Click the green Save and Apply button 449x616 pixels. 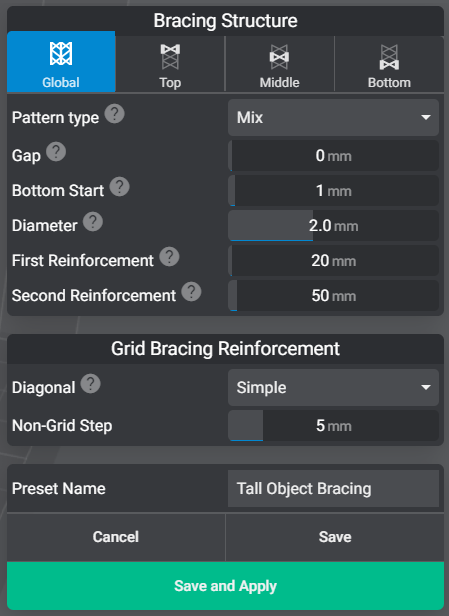click(x=225, y=586)
